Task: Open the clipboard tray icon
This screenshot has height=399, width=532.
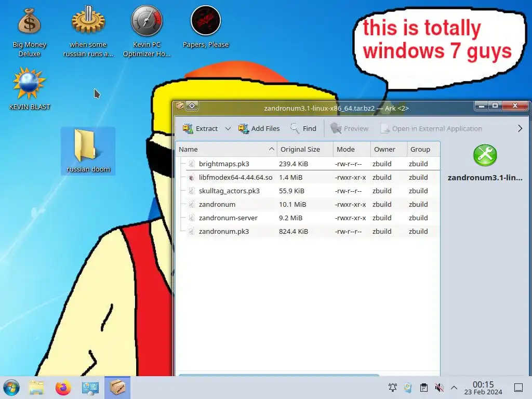Action: (423, 388)
